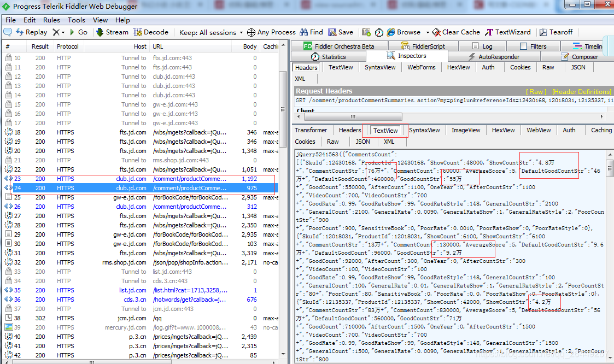The image size is (614, 364).
Task: Click the Header Definitions link
Action: [582, 92]
